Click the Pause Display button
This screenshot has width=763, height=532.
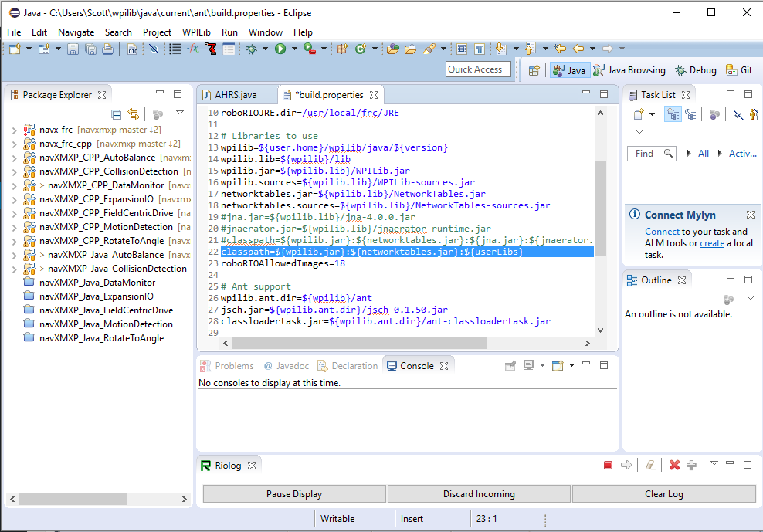(x=294, y=494)
